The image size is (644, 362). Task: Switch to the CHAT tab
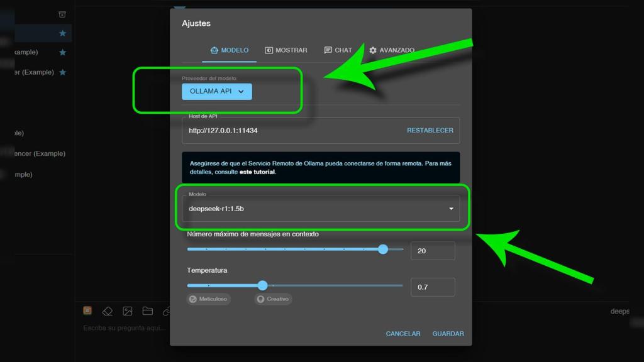pos(339,50)
